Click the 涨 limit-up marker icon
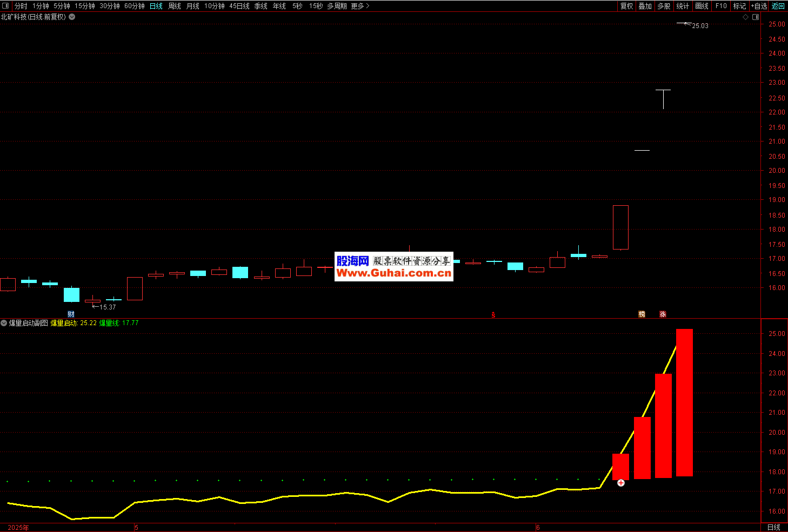 click(663, 314)
